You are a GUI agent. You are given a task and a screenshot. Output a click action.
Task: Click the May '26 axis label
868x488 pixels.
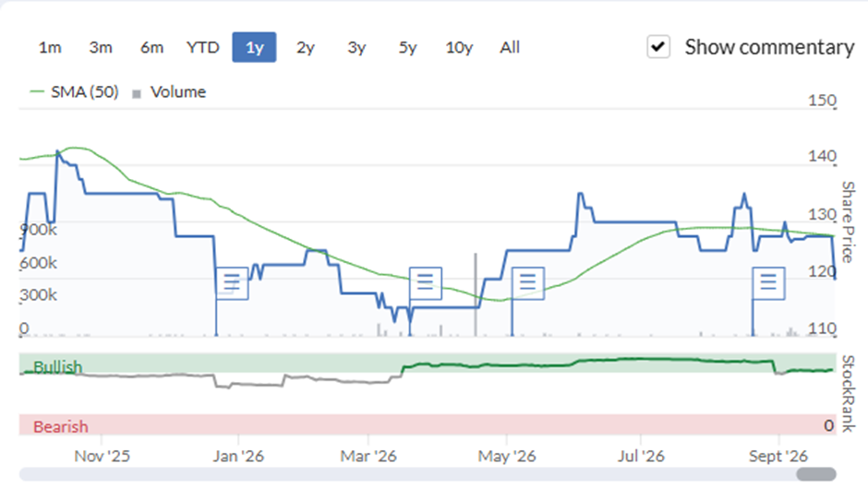coord(507,457)
